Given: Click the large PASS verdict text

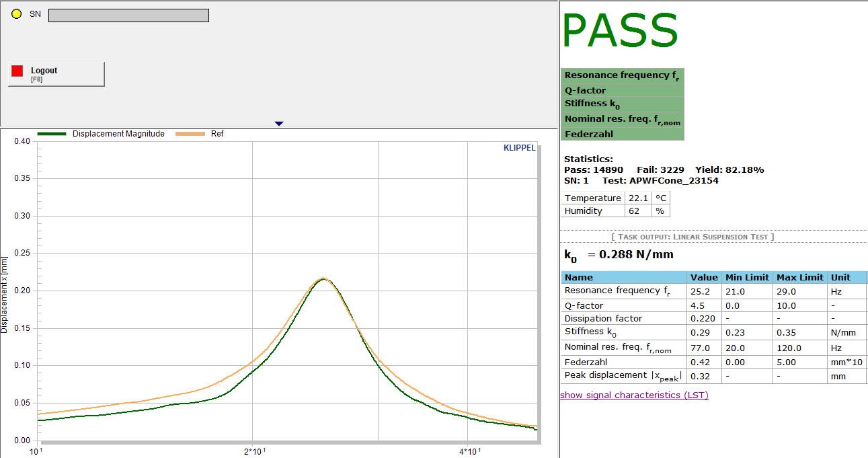Looking at the screenshot, I should tap(620, 30).
